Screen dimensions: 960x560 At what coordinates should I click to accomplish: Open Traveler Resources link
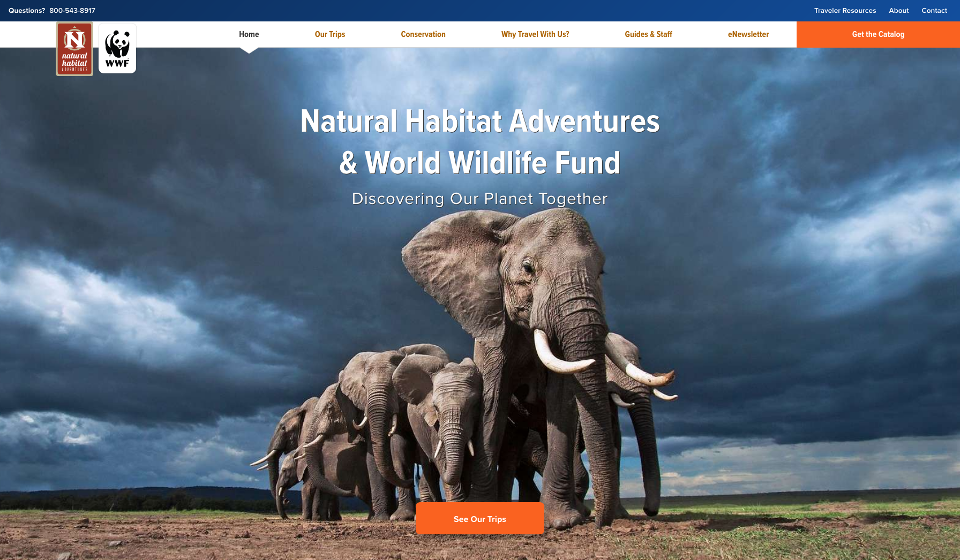click(x=845, y=11)
